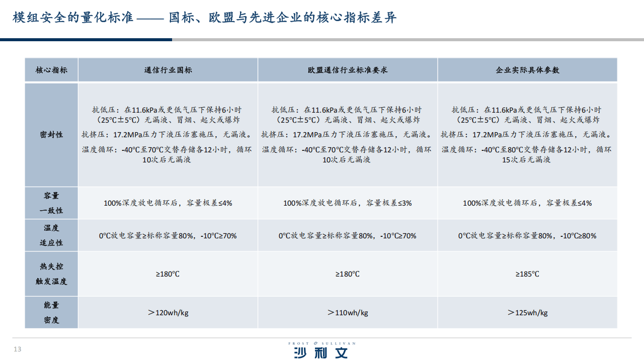This screenshot has width=644, height=362.
Task: Select the 企业实际具体参数 column header
Action: click(x=527, y=70)
